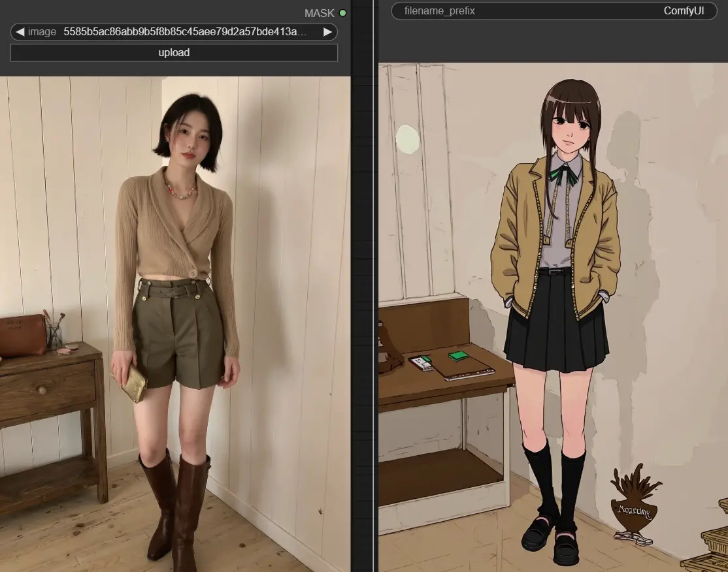Edit the filename_prefix ComfyUI field
Image resolution: width=728 pixels, height=572 pixels.
pos(554,10)
